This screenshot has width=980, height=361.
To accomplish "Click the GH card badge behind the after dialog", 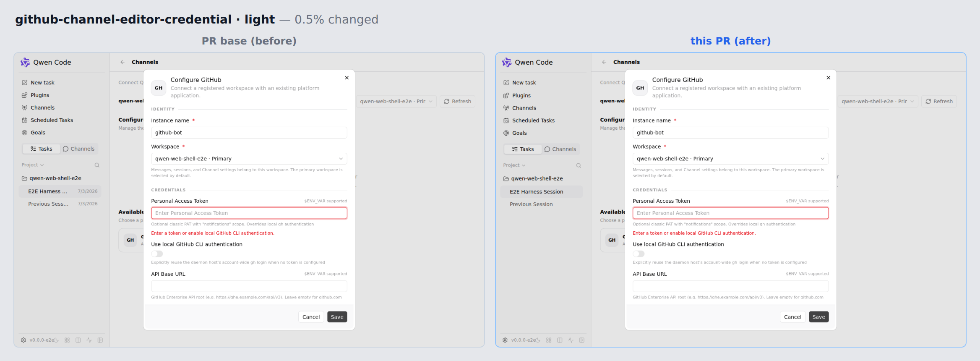I will coord(612,240).
